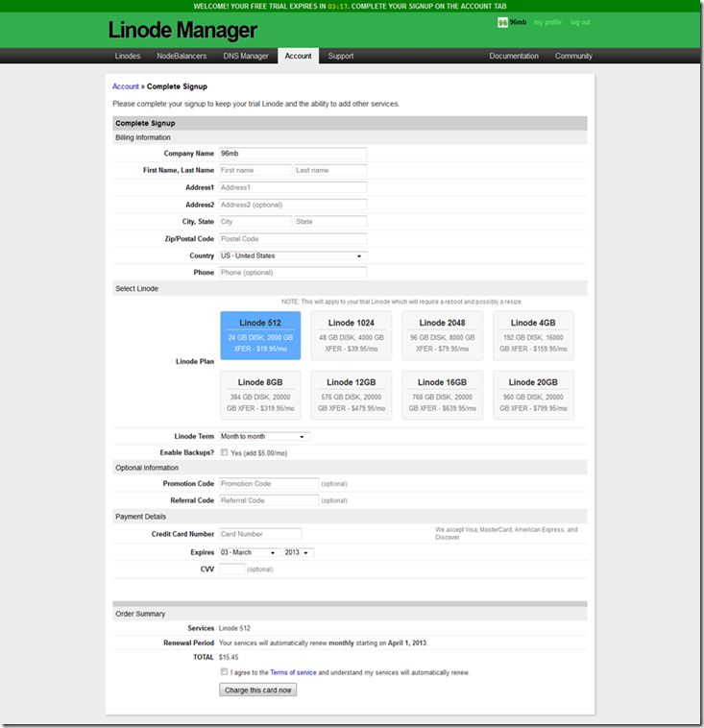Click the Account breadcrumb link

point(126,86)
